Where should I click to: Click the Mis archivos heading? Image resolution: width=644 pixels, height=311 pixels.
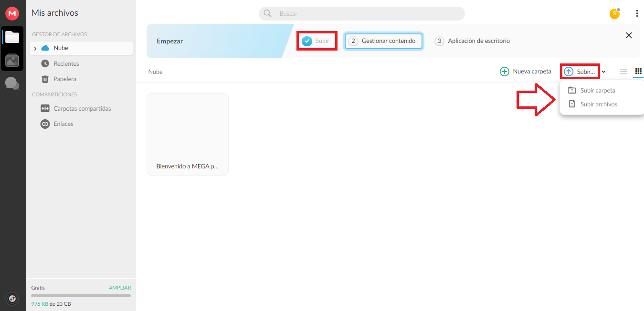click(x=54, y=13)
